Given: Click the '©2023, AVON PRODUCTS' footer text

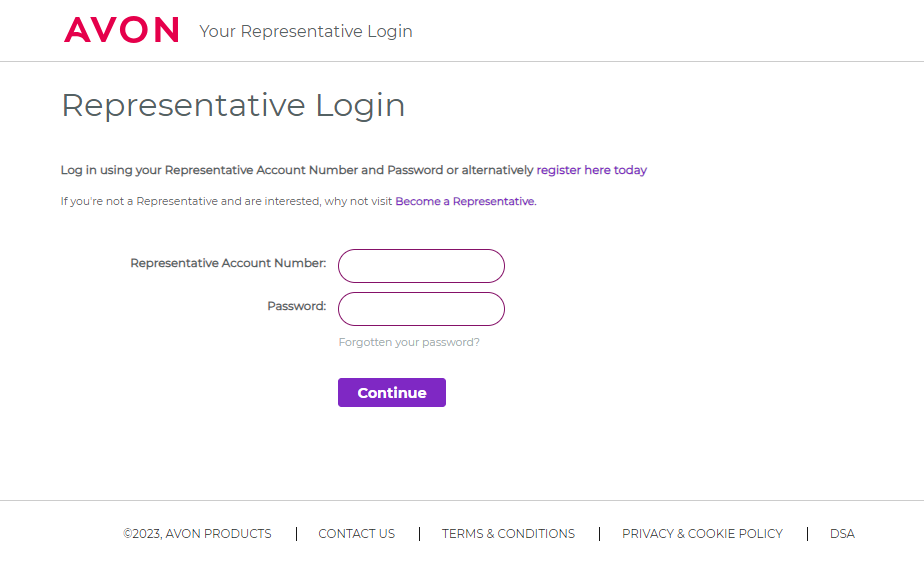Looking at the screenshot, I should (197, 534).
